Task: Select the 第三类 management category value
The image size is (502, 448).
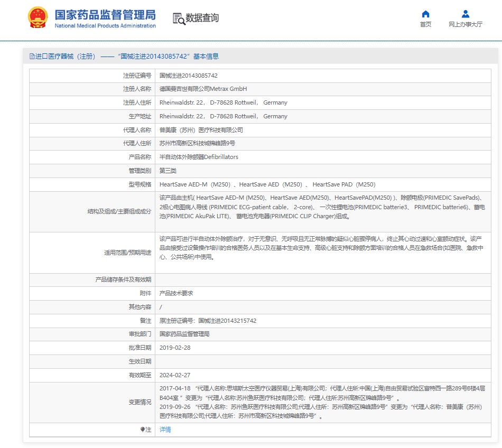Action: [x=168, y=171]
